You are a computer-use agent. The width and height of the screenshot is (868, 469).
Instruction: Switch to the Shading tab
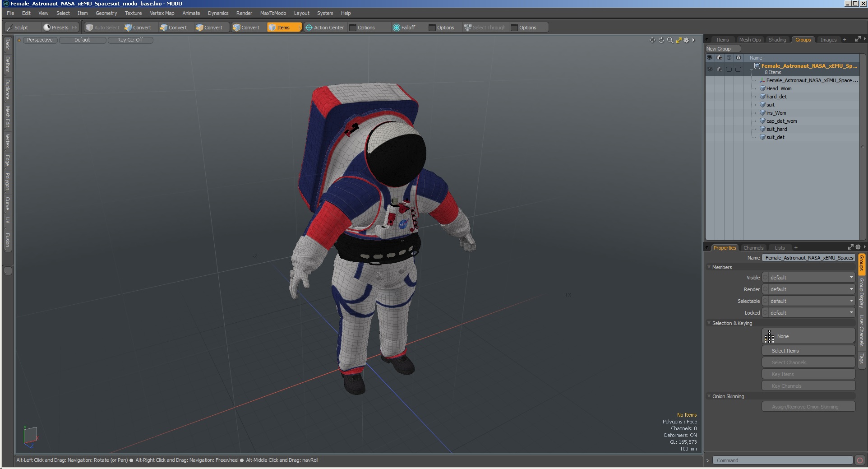click(777, 40)
